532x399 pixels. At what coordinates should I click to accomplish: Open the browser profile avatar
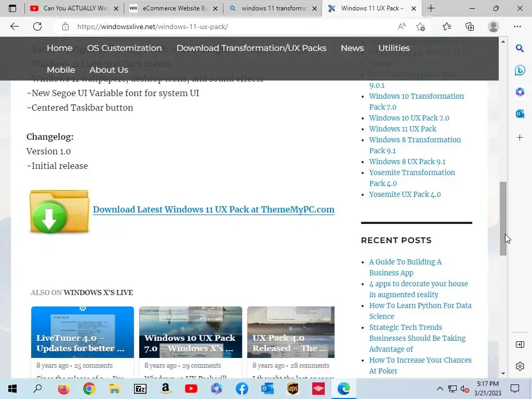(x=494, y=26)
